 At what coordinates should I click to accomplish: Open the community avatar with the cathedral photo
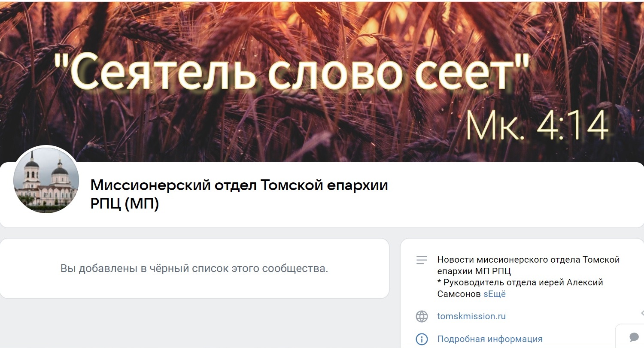click(x=46, y=180)
